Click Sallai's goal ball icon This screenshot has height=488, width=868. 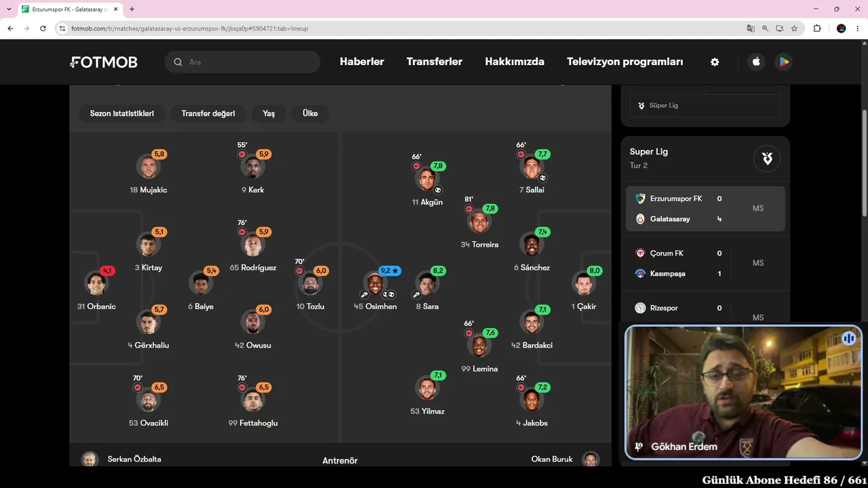(542, 178)
